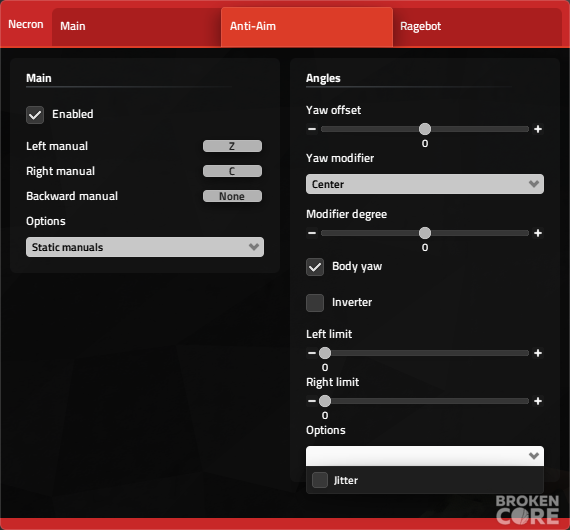Rebind the Right manual C key

pyautogui.click(x=232, y=171)
